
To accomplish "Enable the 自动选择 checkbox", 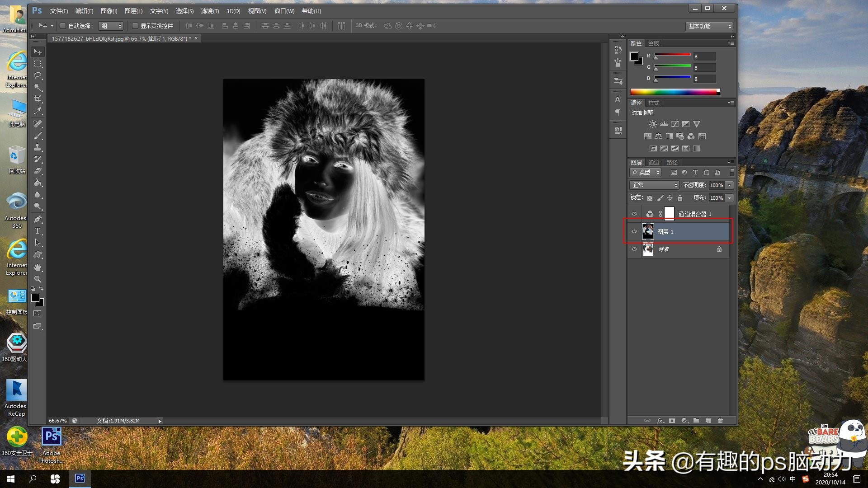I will [63, 26].
